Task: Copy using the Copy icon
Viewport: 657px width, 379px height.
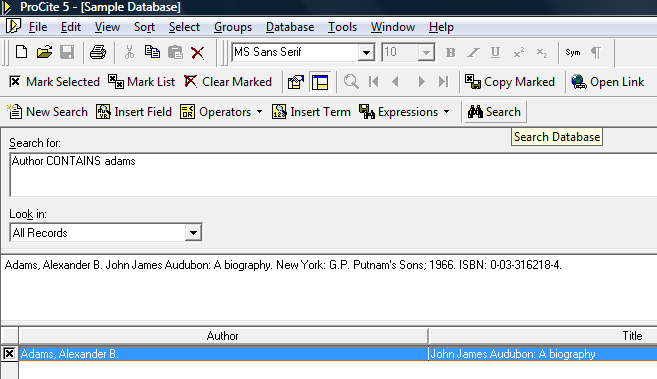Action: tap(152, 52)
